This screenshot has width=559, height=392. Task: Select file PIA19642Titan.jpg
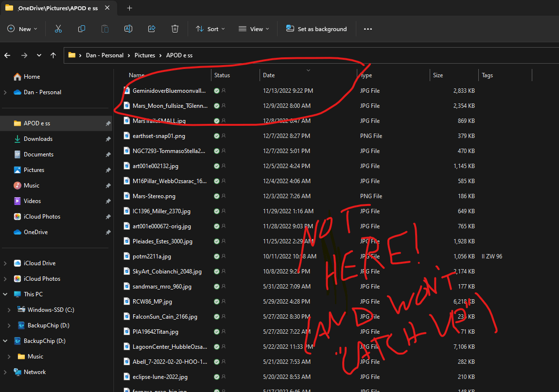(x=156, y=331)
